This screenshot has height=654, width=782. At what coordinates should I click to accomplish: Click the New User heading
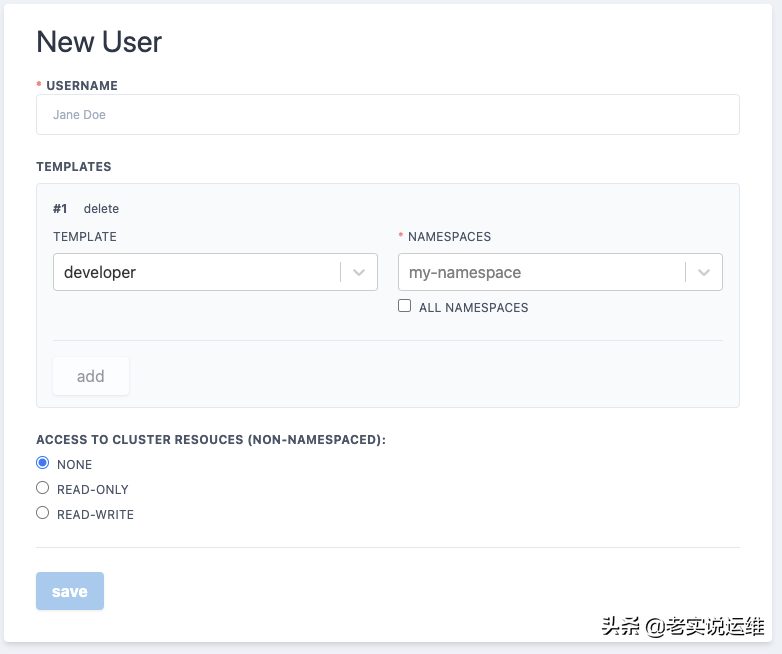[x=99, y=42]
